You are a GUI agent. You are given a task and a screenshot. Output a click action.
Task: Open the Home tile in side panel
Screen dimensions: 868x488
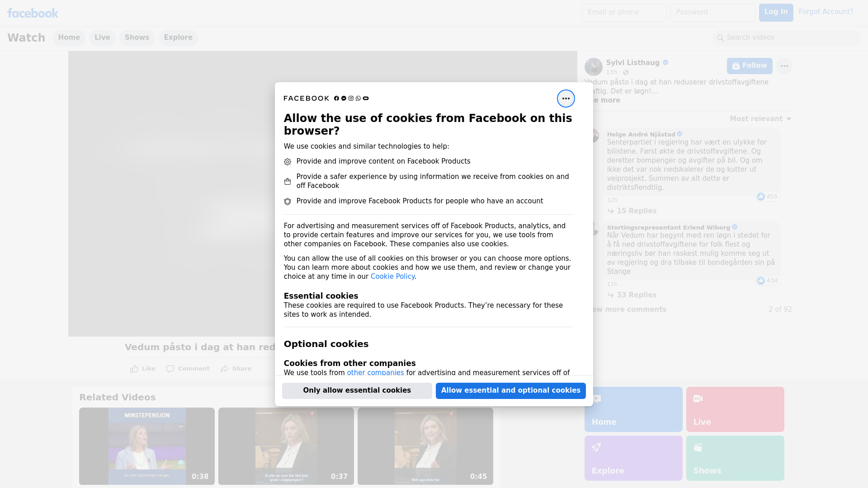[633, 409]
